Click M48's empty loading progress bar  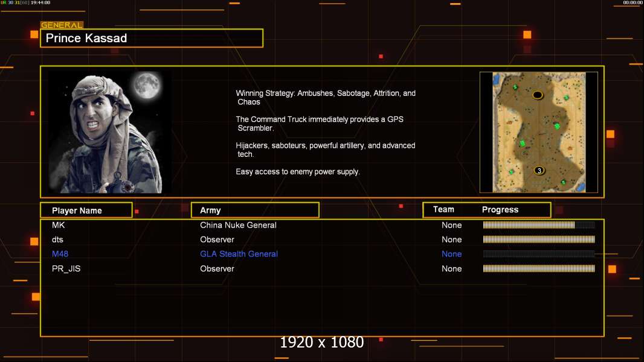539,254
